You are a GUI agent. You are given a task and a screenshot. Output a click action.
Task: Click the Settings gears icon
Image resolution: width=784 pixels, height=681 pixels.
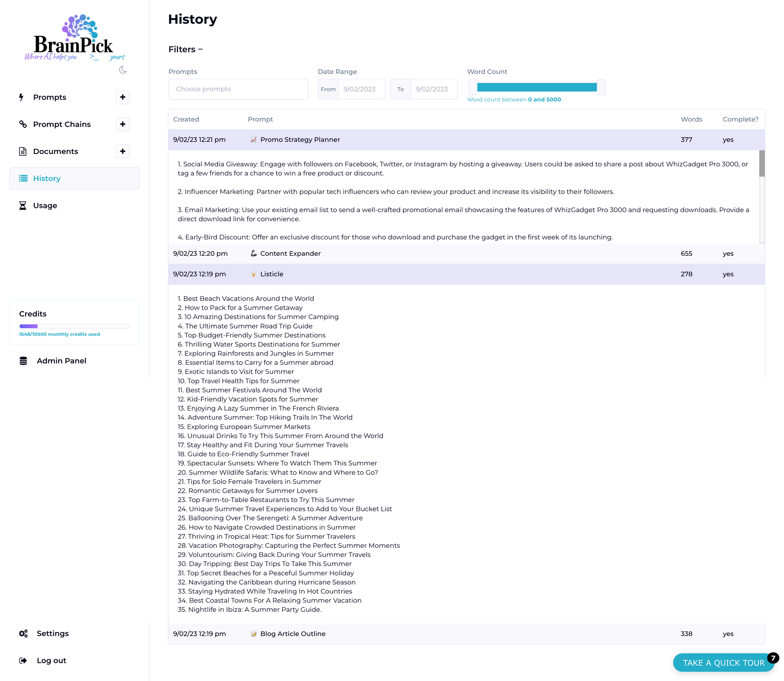click(x=23, y=633)
